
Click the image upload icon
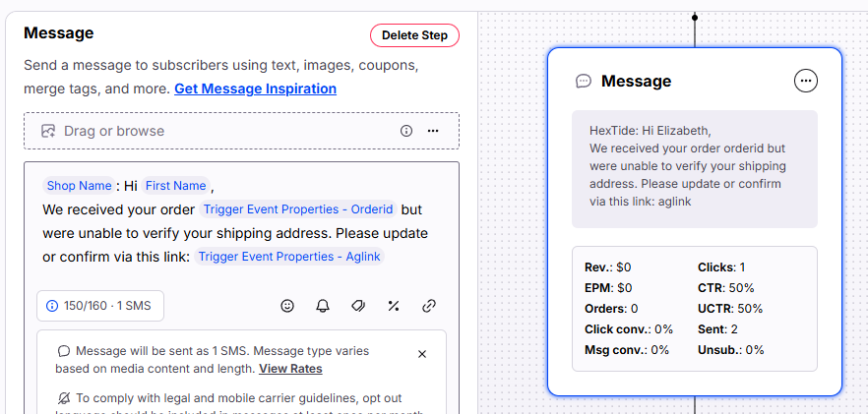(47, 131)
